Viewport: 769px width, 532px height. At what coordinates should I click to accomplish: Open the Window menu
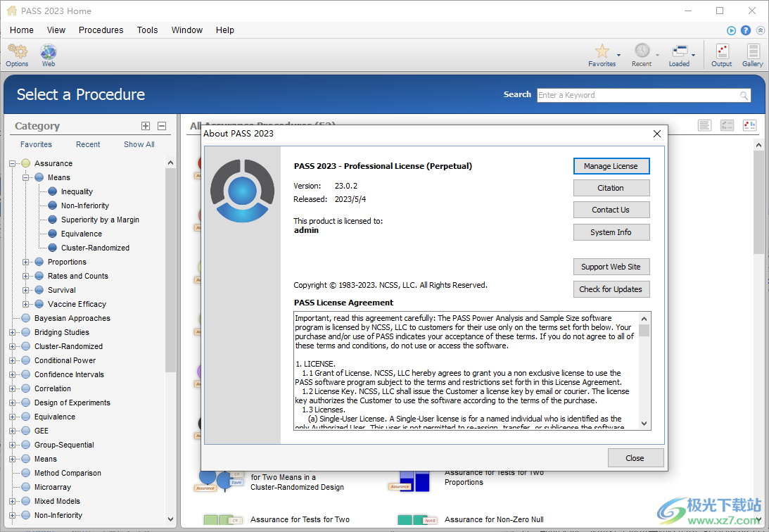pos(187,30)
